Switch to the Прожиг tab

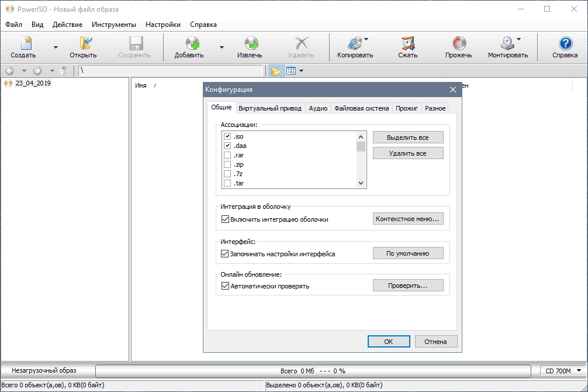tap(407, 108)
